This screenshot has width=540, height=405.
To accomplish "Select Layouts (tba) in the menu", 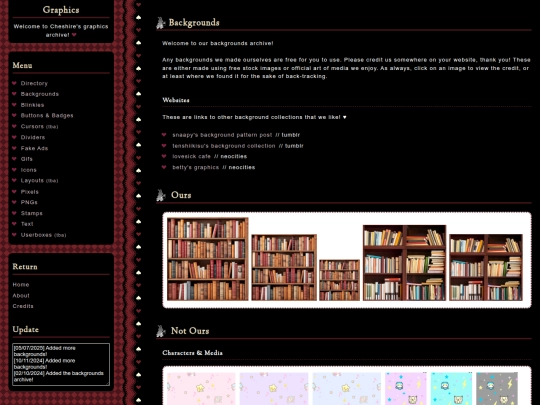I will [39, 180].
